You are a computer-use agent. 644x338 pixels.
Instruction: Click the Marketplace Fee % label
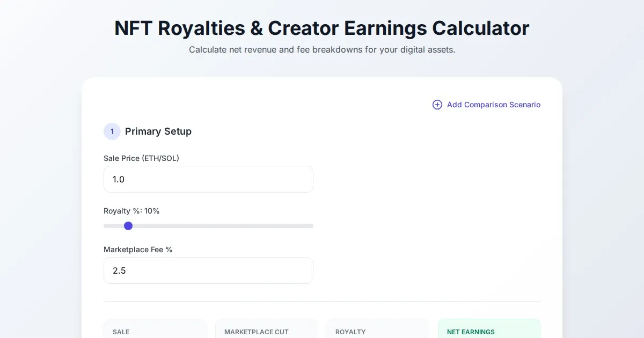(x=138, y=249)
